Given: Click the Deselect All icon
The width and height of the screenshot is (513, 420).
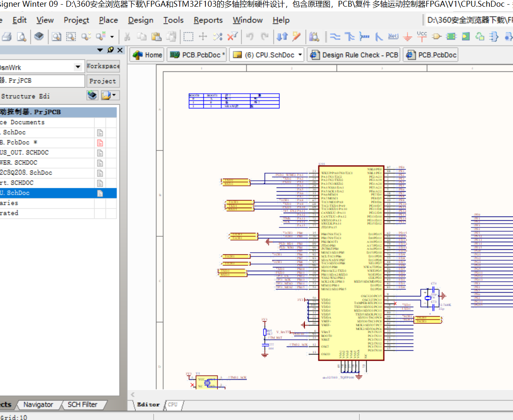Looking at the screenshot, I should [218, 37].
